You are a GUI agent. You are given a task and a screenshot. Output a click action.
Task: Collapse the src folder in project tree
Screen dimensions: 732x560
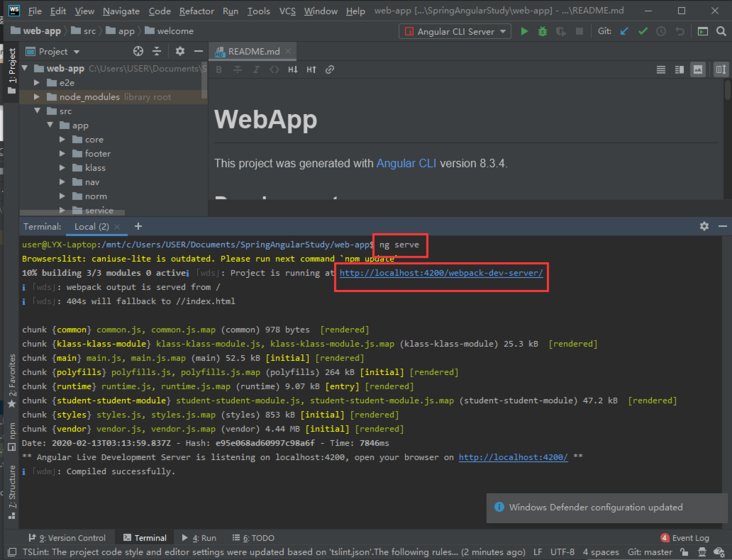point(37,111)
